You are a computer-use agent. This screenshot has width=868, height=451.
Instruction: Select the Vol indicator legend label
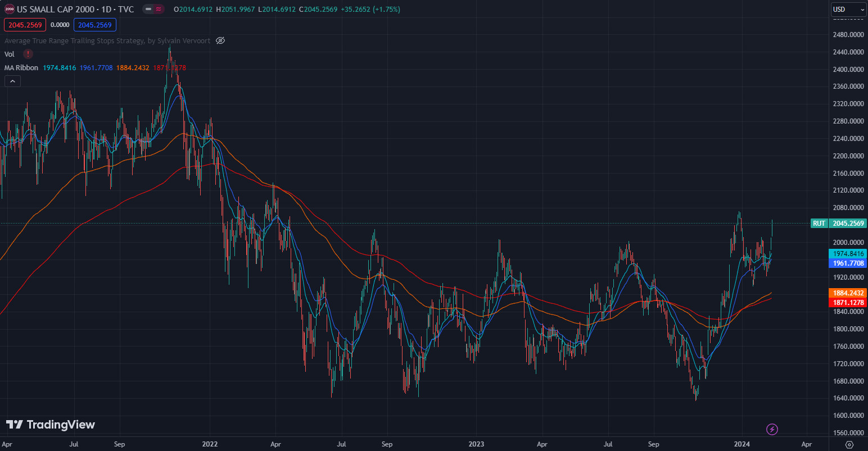coord(10,54)
